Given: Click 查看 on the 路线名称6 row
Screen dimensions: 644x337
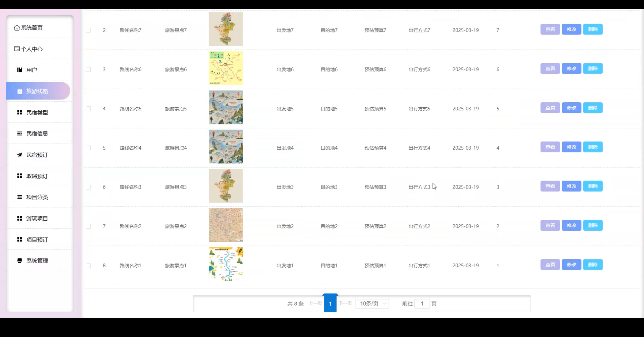Looking at the screenshot, I should click(550, 68).
